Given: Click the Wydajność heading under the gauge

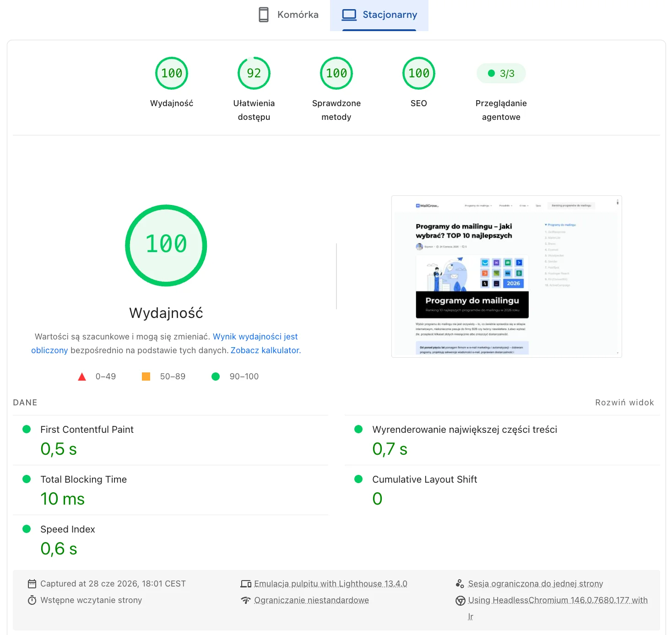Looking at the screenshot, I should [166, 313].
